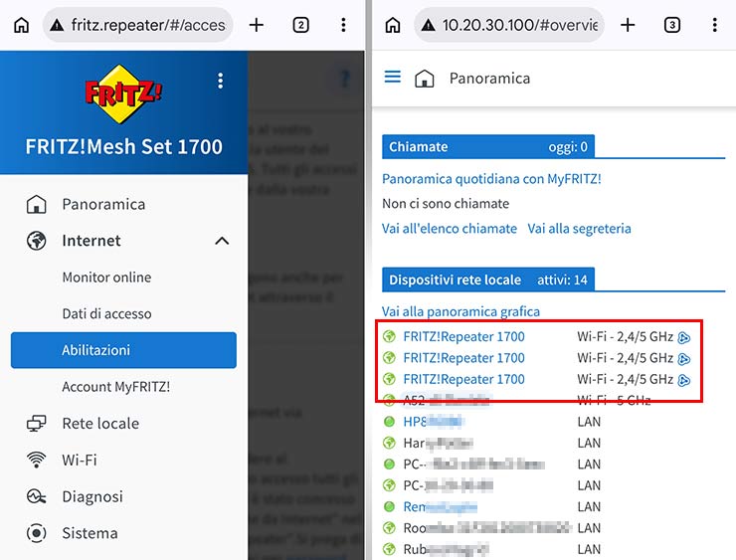This screenshot has width=736, height=560.
Task: Open new tab in right browser window
Action: tap(628, 25)
